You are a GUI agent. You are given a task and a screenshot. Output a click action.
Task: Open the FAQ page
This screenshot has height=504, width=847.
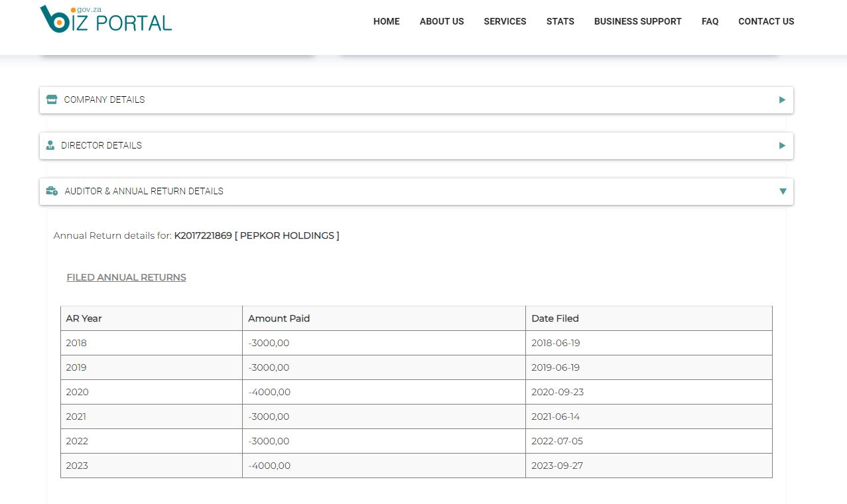coord(710,21)
